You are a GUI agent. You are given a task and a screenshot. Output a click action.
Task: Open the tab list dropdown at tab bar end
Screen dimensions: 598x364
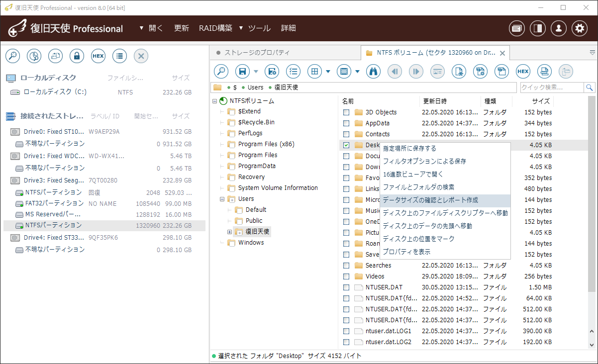[x=593, y=52]
